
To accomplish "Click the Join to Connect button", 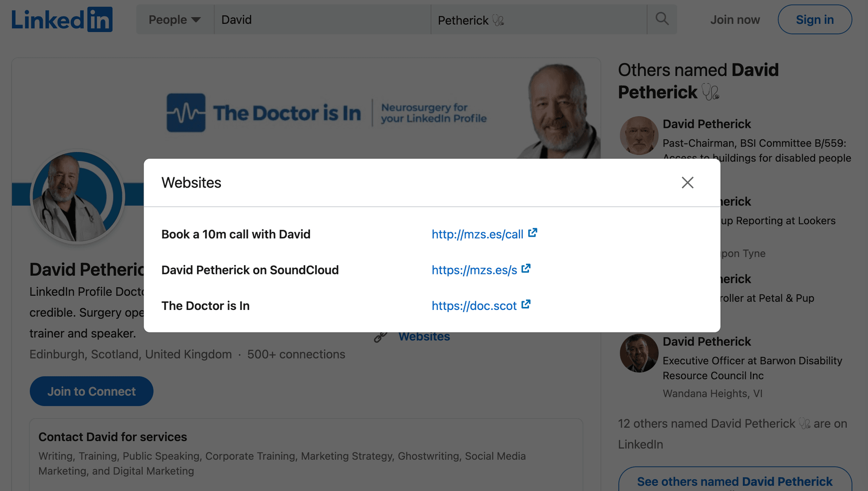I will click(x=92, y=391).
